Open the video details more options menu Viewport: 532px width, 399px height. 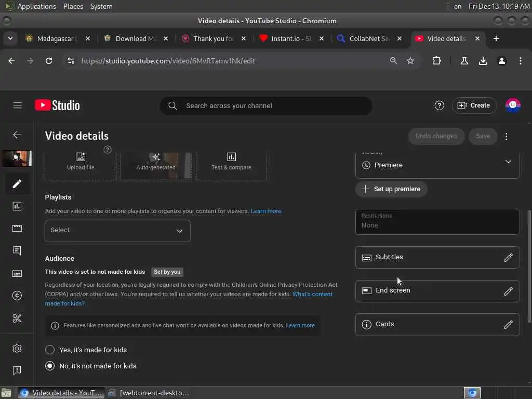pos(506,137)
